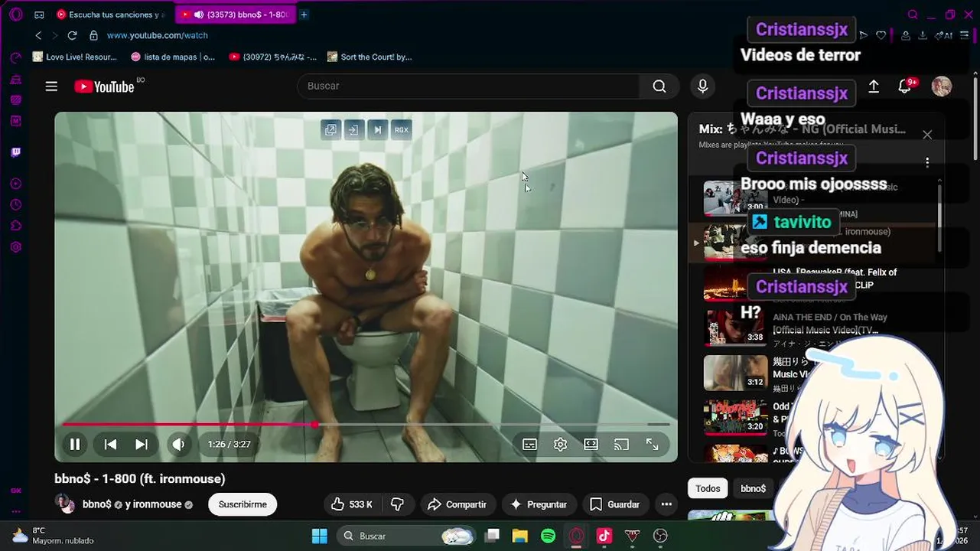Click the YouTube search magnifier button
The image size is (980, 551).
tap(659, 86)
